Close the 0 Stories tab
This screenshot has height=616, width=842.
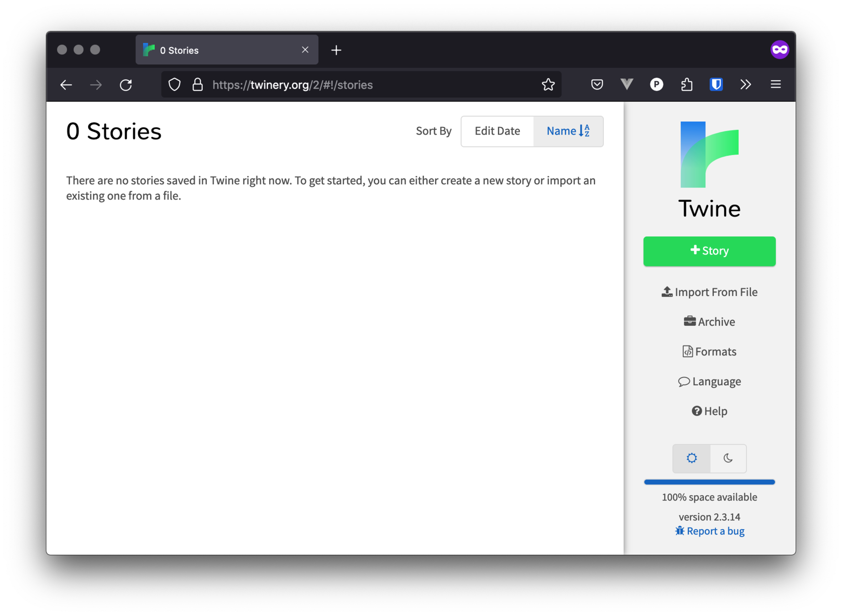click(305, 50)
